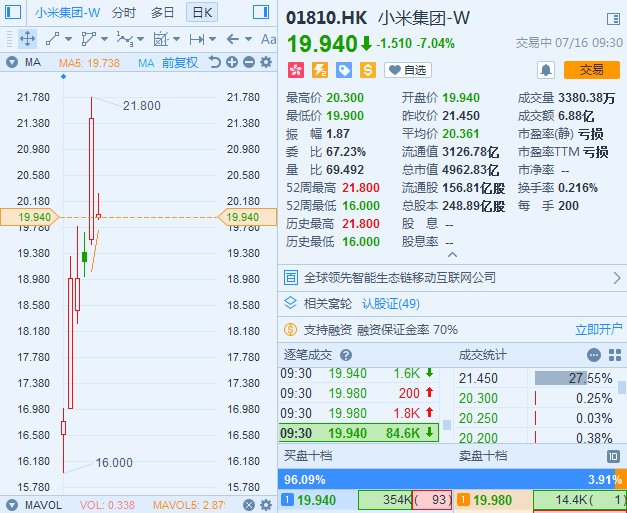Select the Aa text annotation tool
This screenshot has height=513, width=627.
tap(268, 39)
